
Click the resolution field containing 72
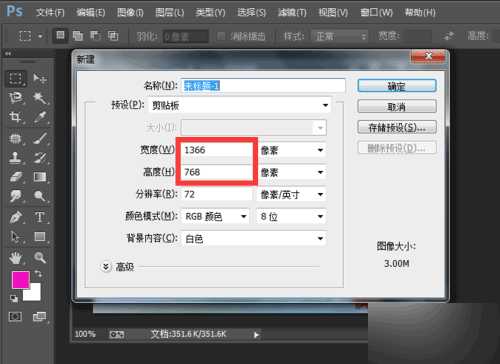(x=217, y=194)
